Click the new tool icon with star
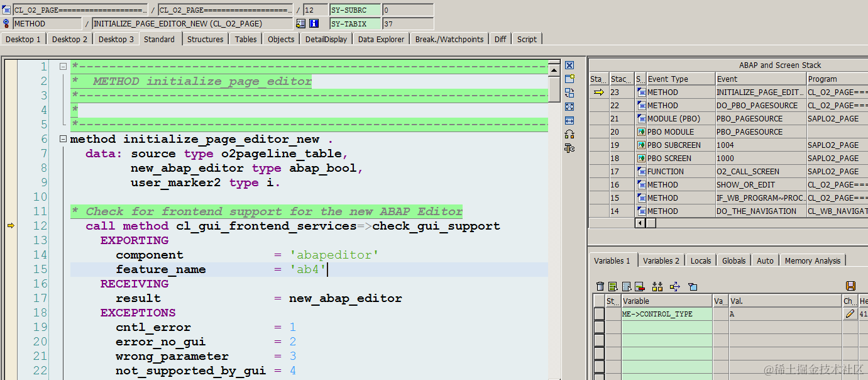The height and width of the screenshot is (380, 868). click(x=569, y=79)
